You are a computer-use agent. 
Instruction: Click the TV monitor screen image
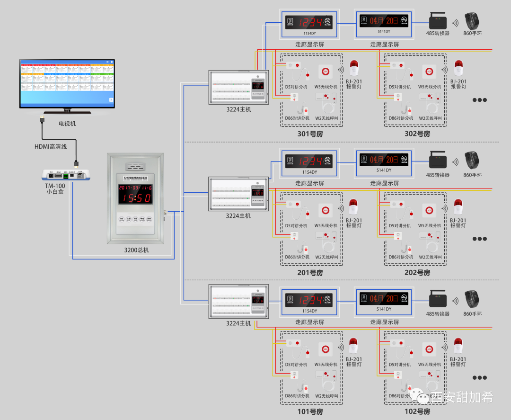point(67,83)
